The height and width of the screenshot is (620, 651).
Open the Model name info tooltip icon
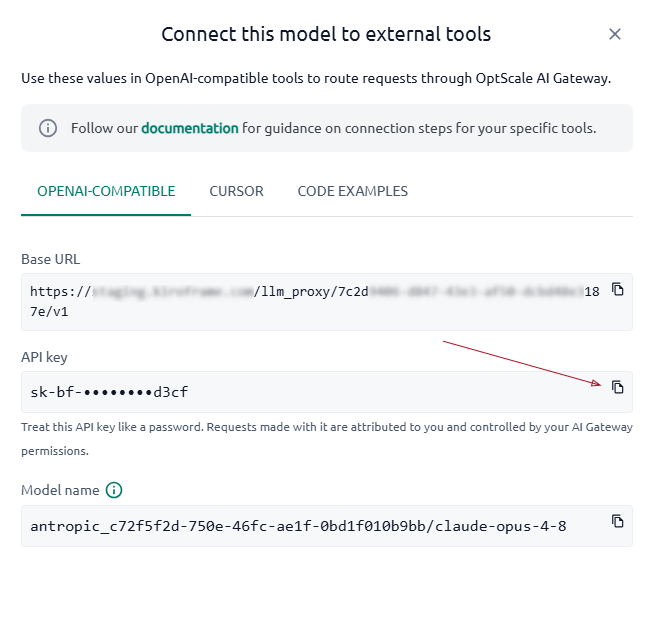click(x=114, y=490)
